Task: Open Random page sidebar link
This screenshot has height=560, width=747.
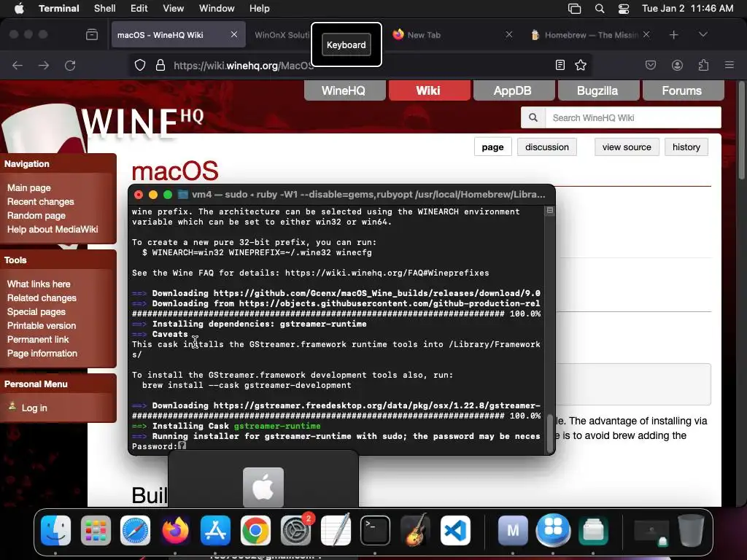Action: [x=36, y=215]
